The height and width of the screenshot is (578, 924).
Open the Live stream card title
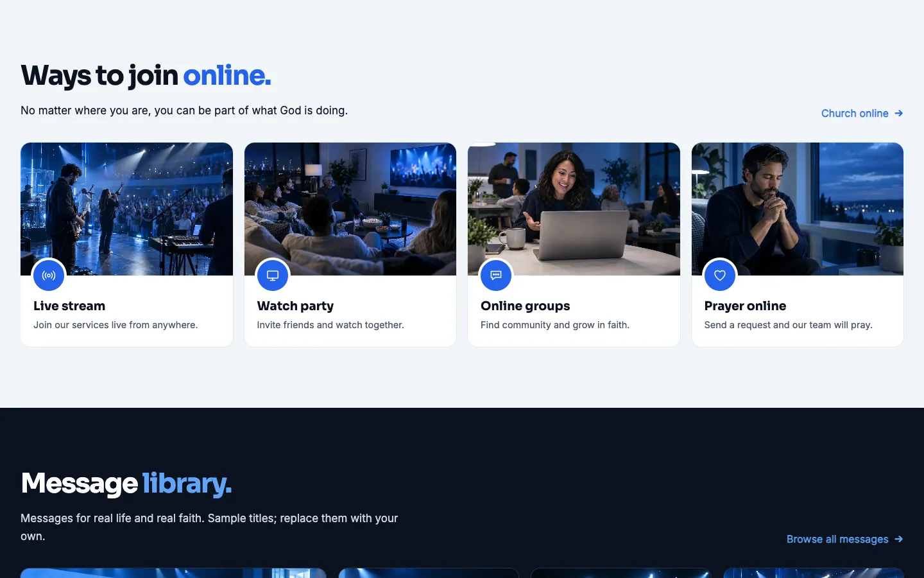click(x=69, y=306)
